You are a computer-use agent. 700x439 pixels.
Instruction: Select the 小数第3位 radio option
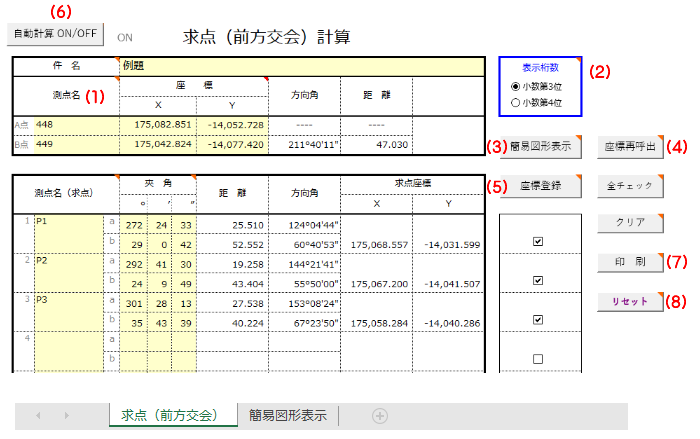pyautogui.click(x=515, y=87)
